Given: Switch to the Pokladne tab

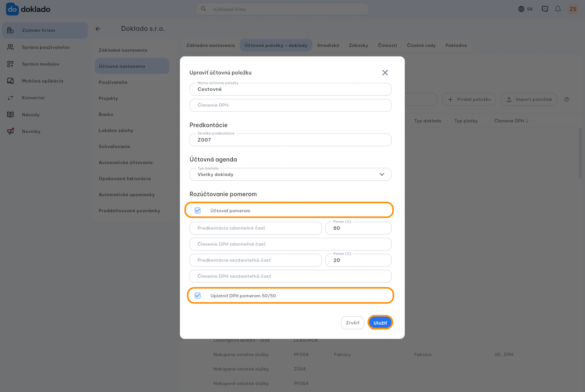Looking at the screenshot, I should (x=456, y=45).
